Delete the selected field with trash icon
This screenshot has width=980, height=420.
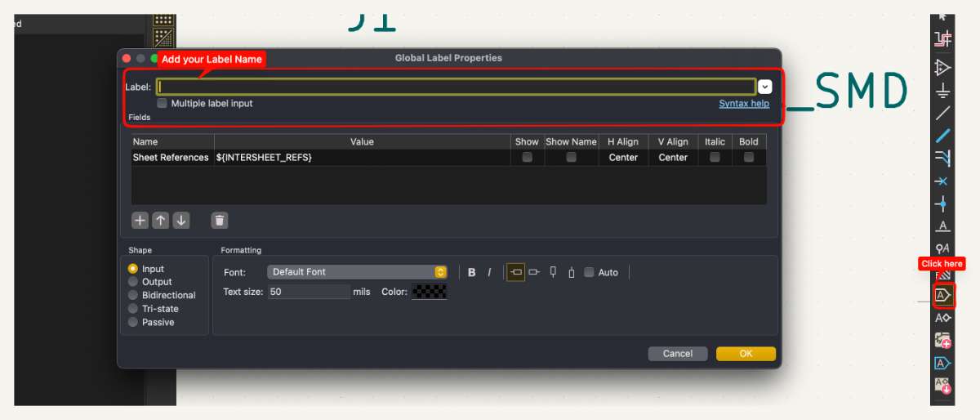tap(220, 221)
